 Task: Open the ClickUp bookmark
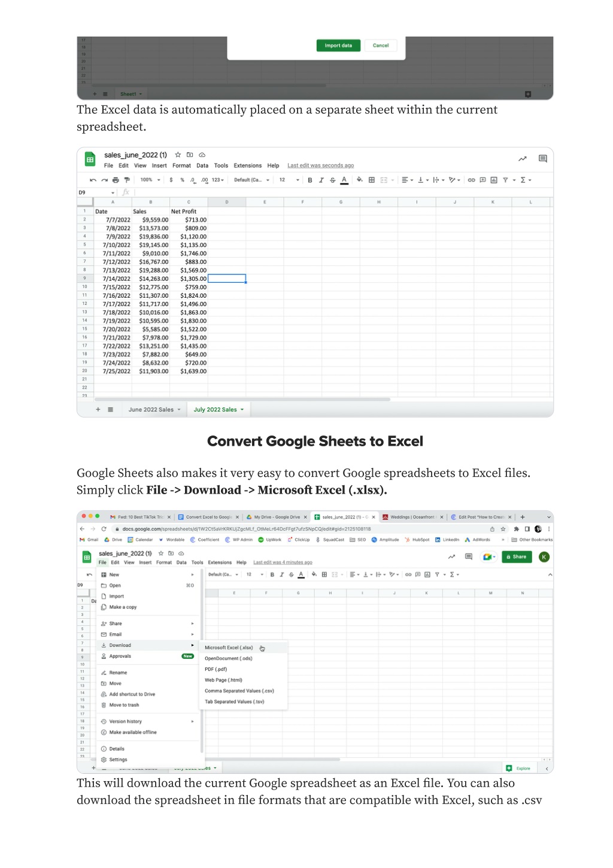point(299,540)
